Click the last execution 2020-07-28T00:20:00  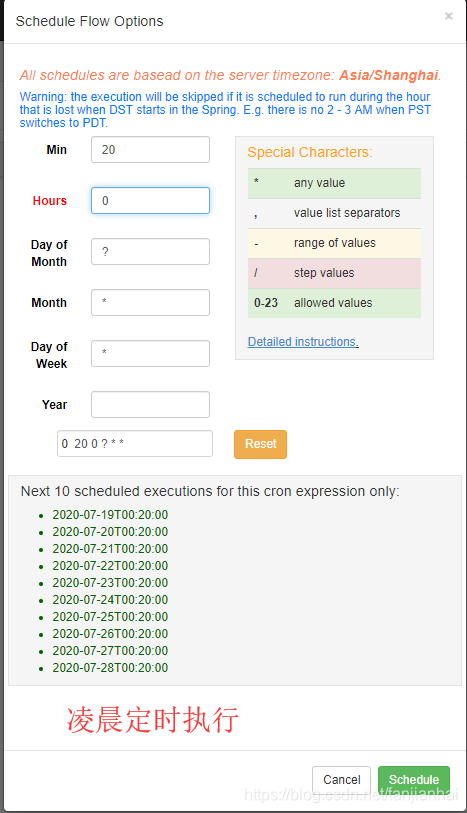click(x=110, y=668)
